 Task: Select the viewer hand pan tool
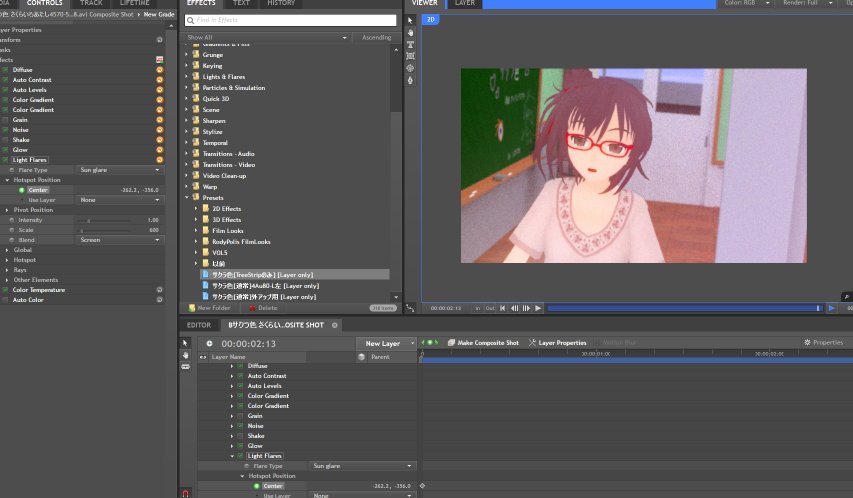coord(410,33)
